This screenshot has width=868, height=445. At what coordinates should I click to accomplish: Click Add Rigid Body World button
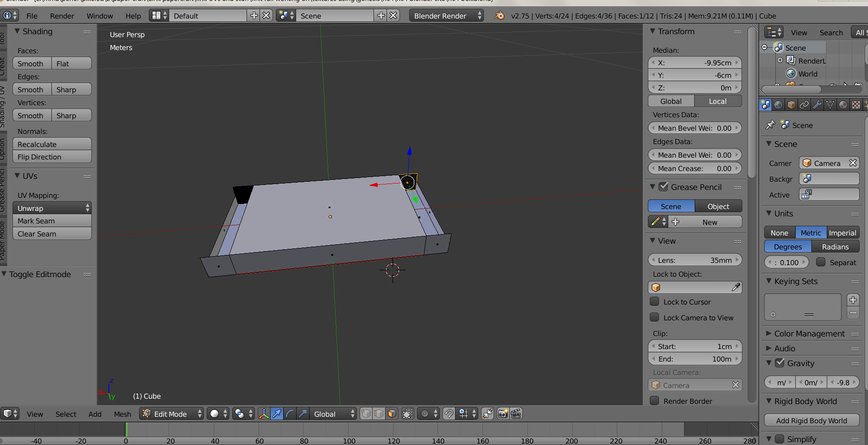pyautogui.click(x=811, y=420)
